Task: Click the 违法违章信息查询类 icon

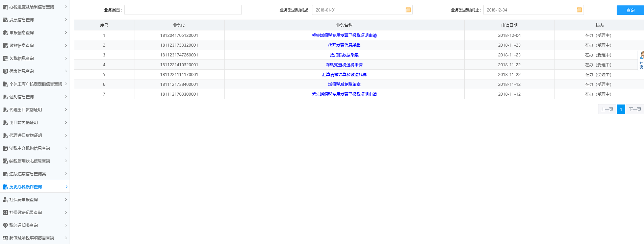Action: [5, 174]
